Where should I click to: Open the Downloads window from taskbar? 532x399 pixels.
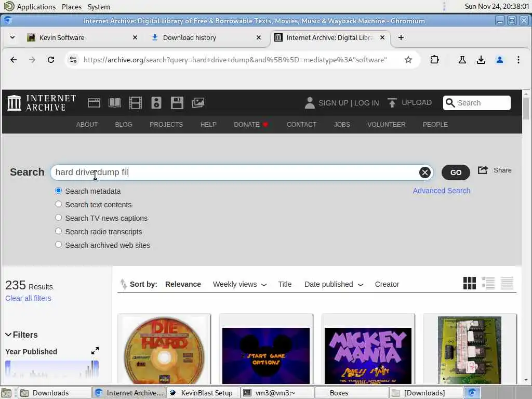54,393
